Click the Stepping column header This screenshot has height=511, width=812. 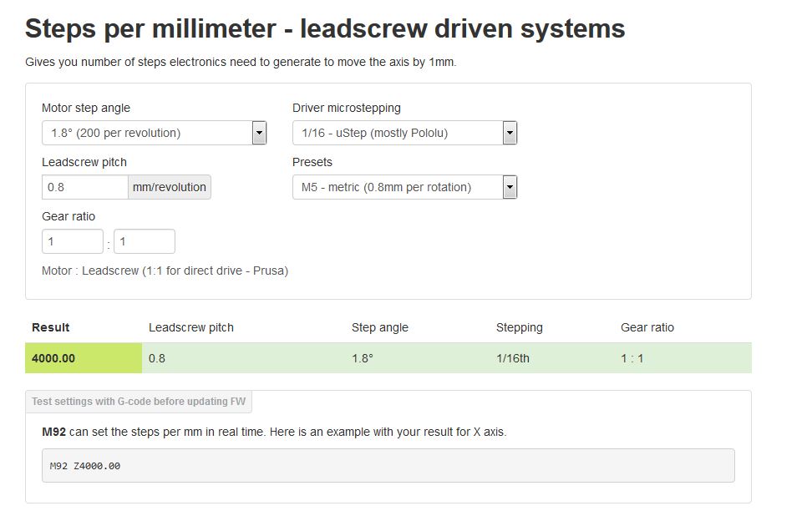pos(520,327)
